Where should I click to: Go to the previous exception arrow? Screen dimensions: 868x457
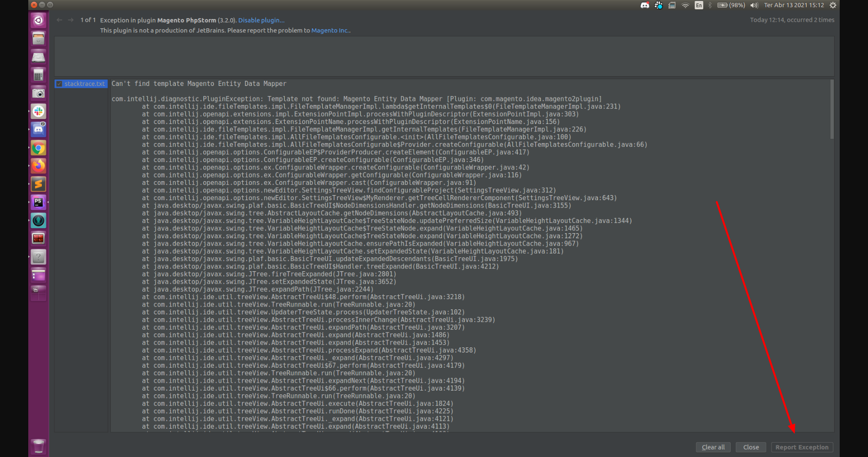point(59,20)
